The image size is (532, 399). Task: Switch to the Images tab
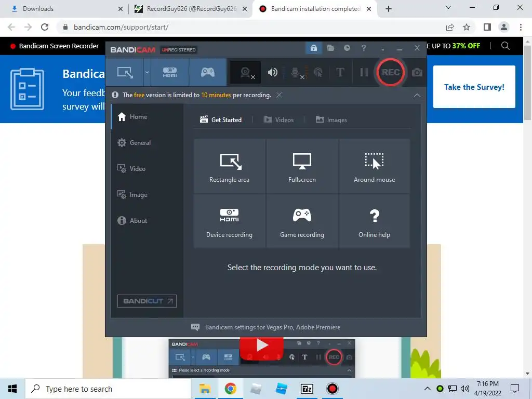tap(331, 120)
